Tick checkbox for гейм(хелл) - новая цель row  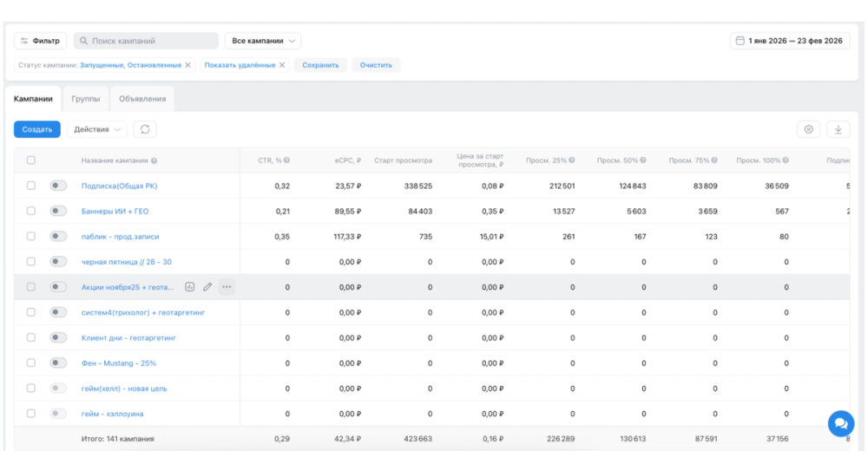tap(31, 389)
